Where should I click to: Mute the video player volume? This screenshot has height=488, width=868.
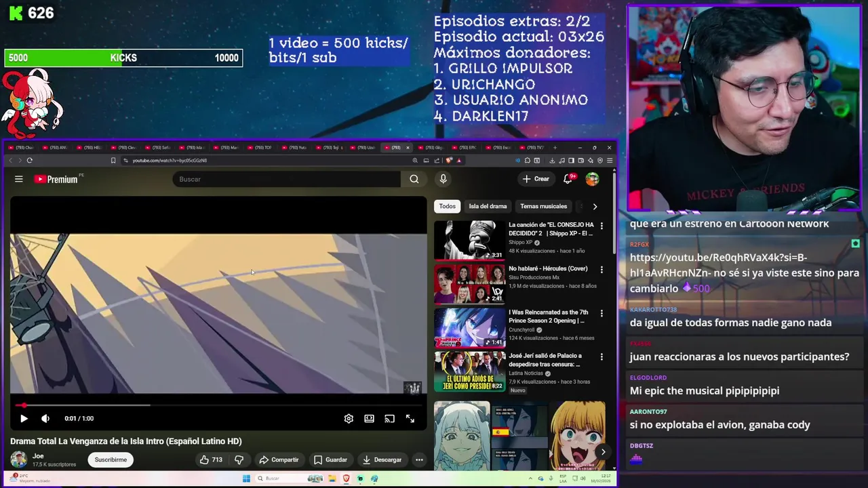tap(45, 418)
